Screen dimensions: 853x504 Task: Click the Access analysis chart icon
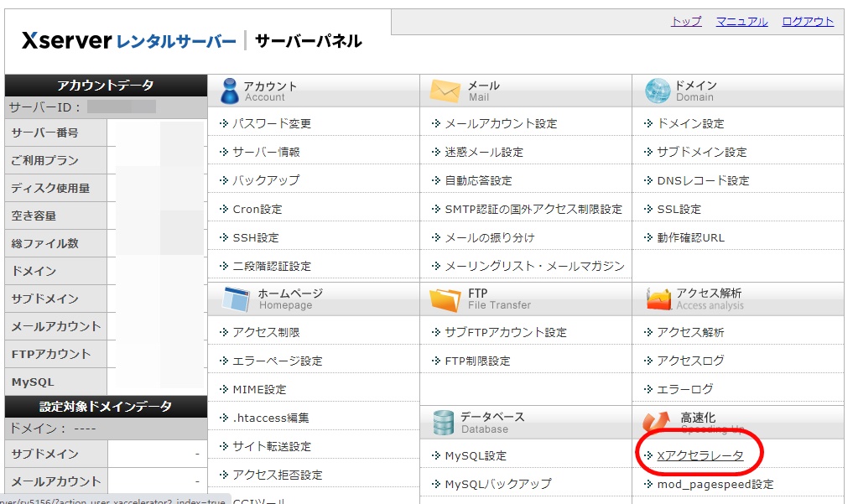(658, 299)
